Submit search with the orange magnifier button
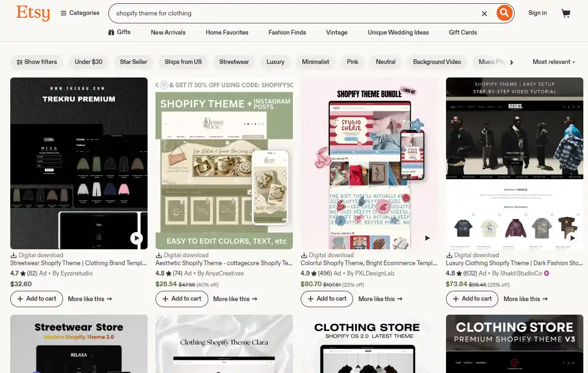The height and width of the screenshot is (373, 588). 504,13
